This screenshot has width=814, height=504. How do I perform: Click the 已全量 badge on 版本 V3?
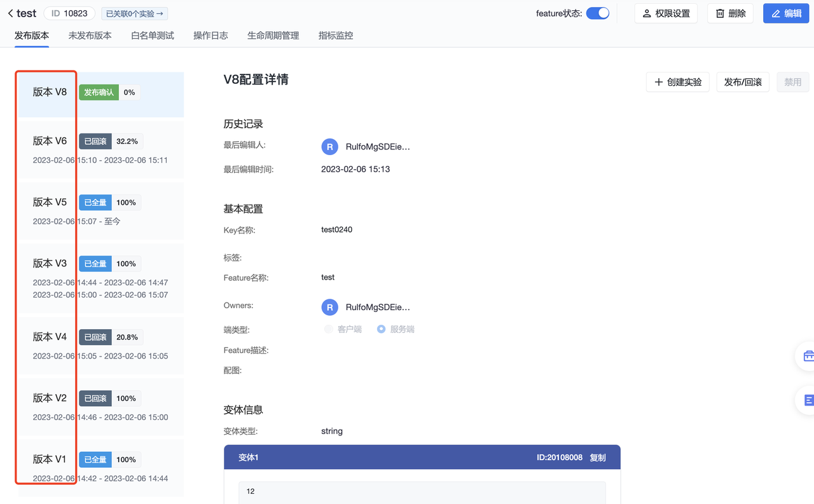95,264
